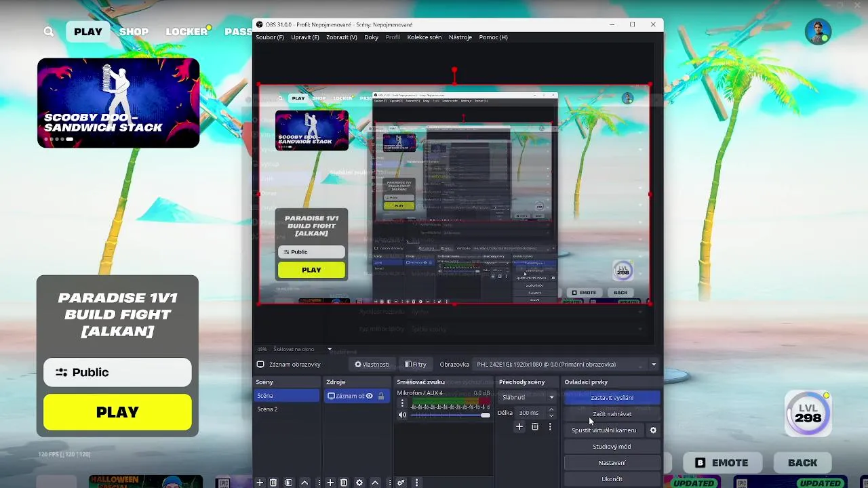Open transition properties three-dot menu
Viewport: 868px width, 488px height.
(x=550, y=426)
